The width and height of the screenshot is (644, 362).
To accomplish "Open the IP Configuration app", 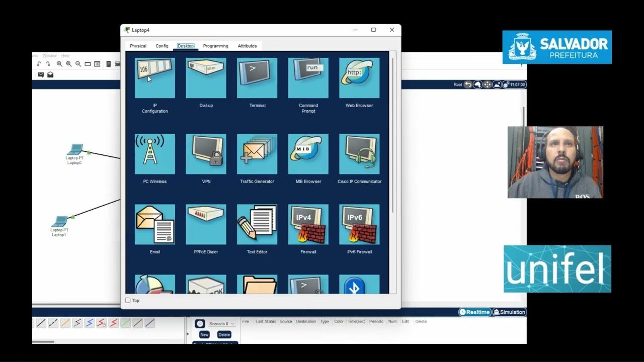I will 155,78.
